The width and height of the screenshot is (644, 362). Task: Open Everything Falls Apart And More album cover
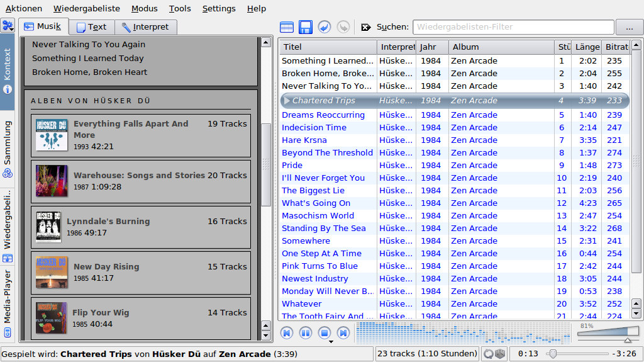click(52, 135)
